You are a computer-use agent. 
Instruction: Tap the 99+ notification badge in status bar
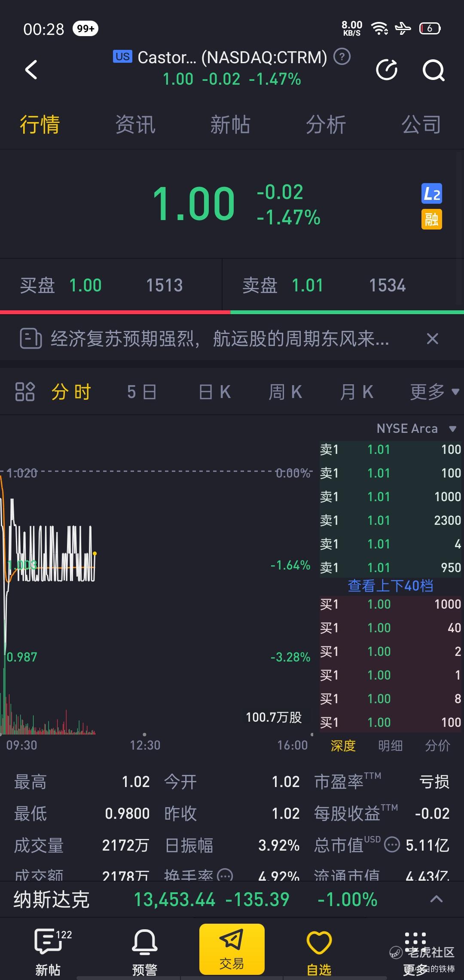click(x=85, y=28)
